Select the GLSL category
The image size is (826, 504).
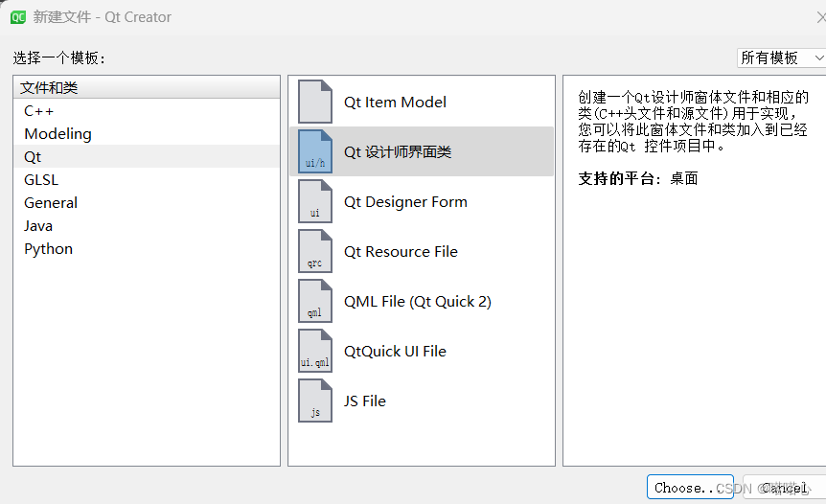click(147, 179)
